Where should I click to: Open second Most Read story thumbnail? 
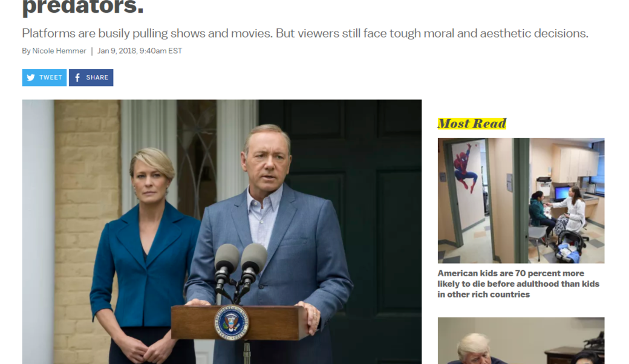coord(521,341)
